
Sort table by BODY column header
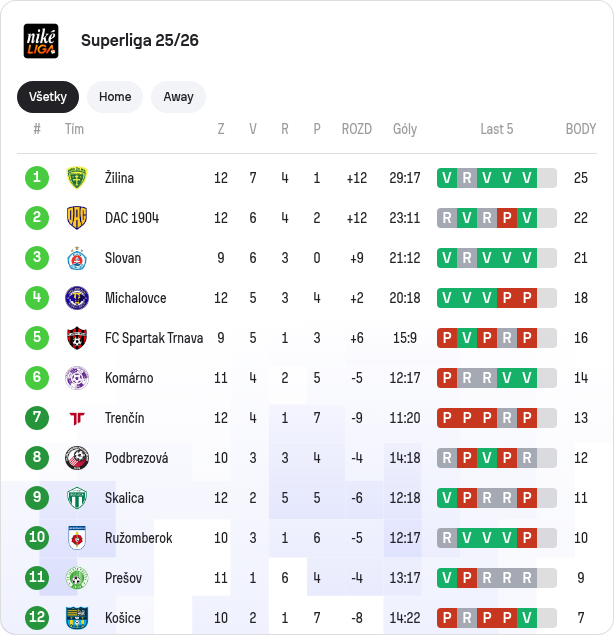[580, 129]
